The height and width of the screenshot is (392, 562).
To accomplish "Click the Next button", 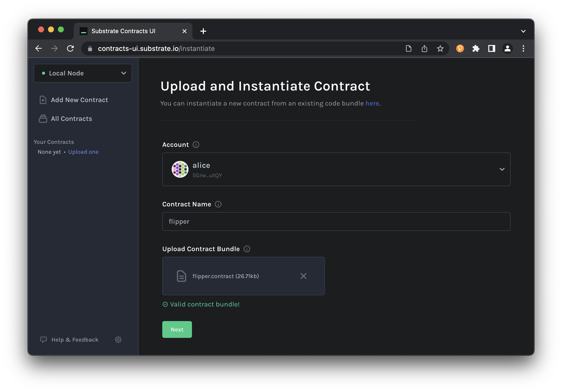I will (x=177, y=329).
